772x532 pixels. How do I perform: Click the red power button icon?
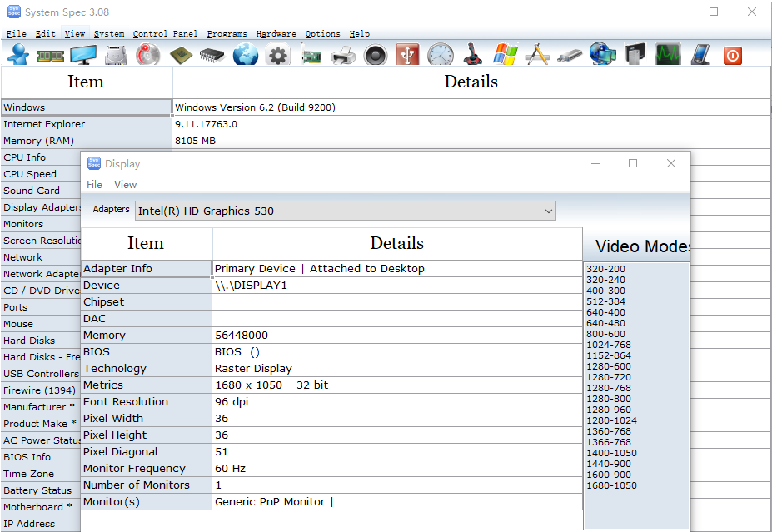[x=732, y=55]
